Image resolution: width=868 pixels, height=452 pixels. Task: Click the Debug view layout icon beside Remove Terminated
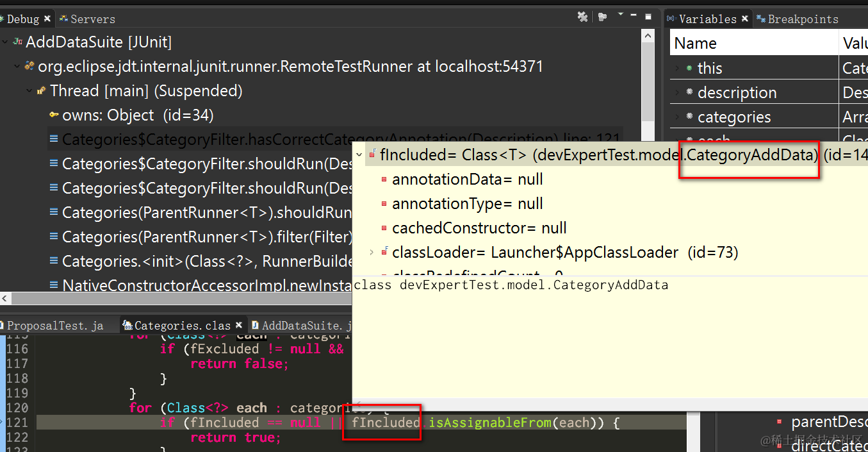tap(602, 17)
